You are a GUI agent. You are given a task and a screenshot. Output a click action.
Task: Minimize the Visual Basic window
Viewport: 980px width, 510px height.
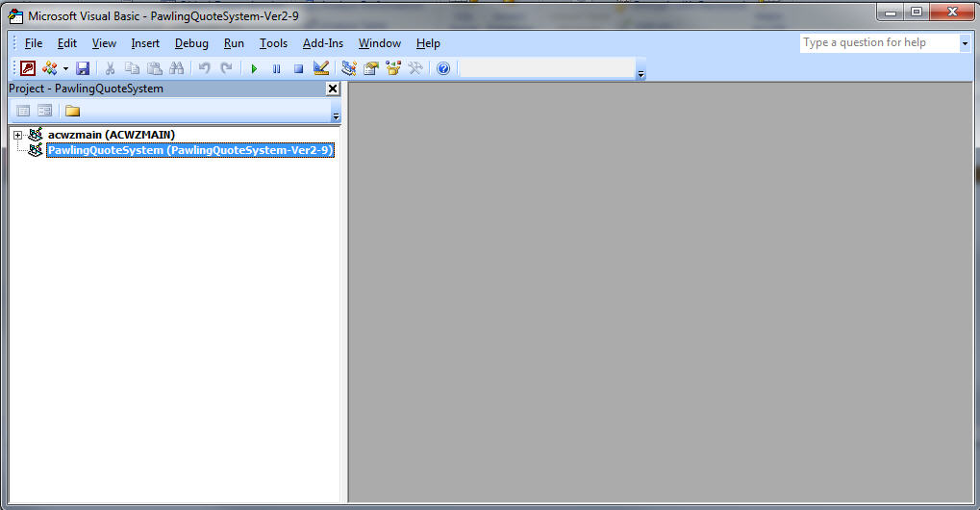pyautogui.click(x=891, y=12)
